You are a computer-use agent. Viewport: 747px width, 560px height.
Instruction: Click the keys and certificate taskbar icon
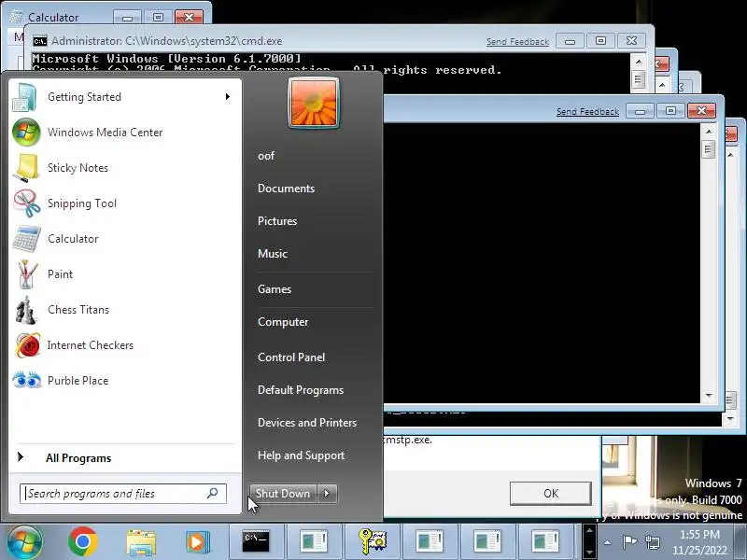[x=372, y=541]
